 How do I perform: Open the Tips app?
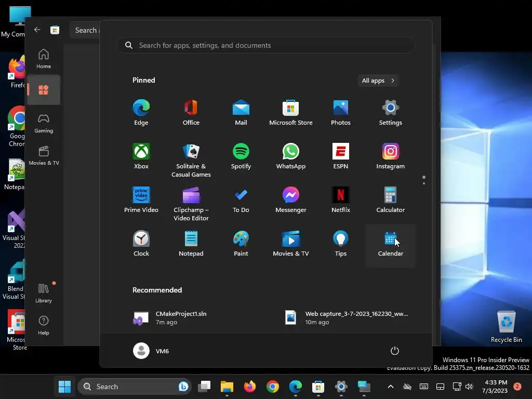[x=341, y=244]
